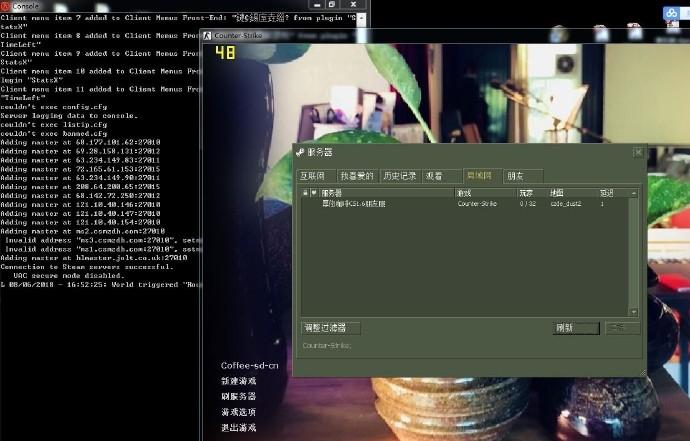The height and width of the screenshot is (441, 690).
Task: Sort by the password lock column icon
Action: 305,193
